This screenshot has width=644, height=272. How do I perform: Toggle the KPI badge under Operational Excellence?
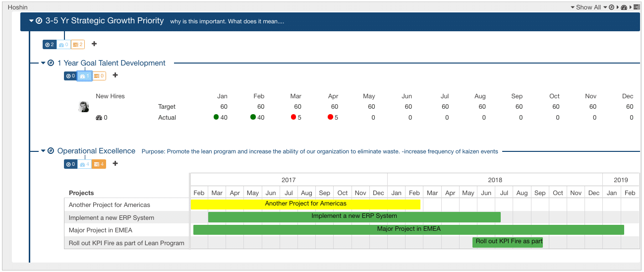click(x=85, y=164)
